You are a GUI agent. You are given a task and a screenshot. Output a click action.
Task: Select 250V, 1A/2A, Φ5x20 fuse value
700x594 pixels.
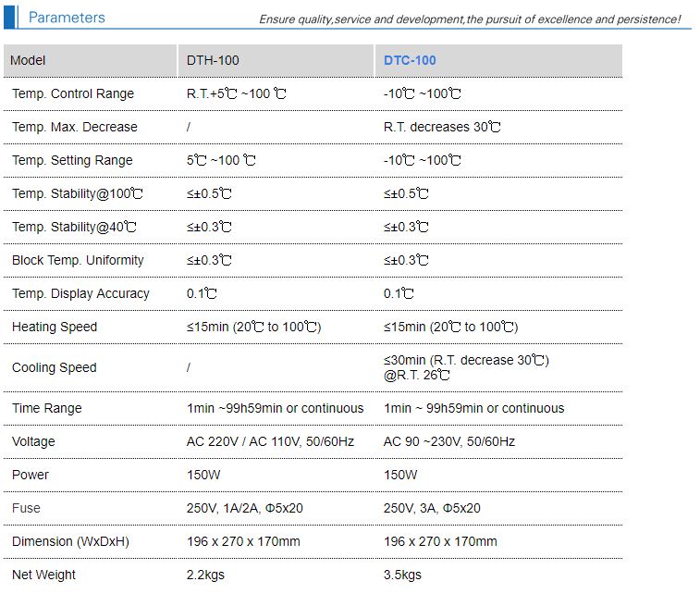point(245,508)
